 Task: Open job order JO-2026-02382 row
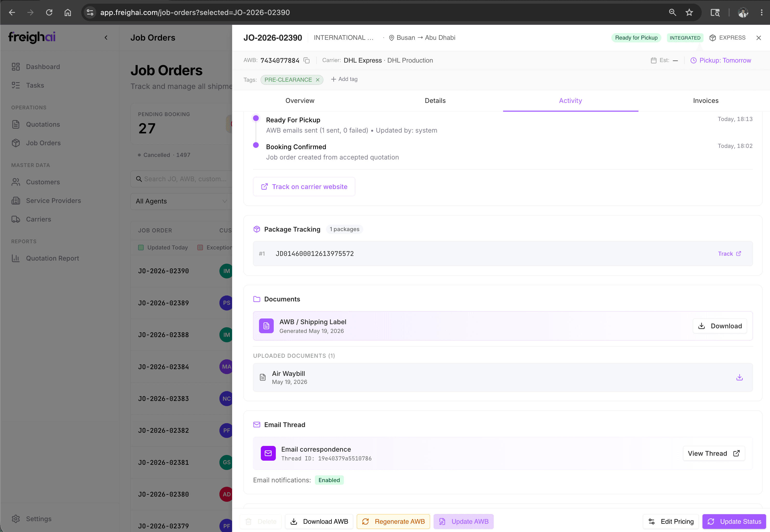point(181,430)
